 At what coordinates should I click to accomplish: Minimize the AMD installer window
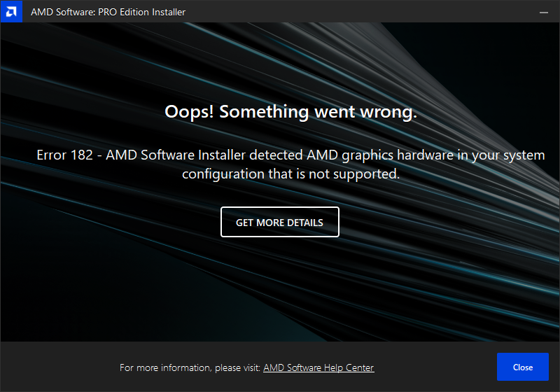tap(544, 12)
